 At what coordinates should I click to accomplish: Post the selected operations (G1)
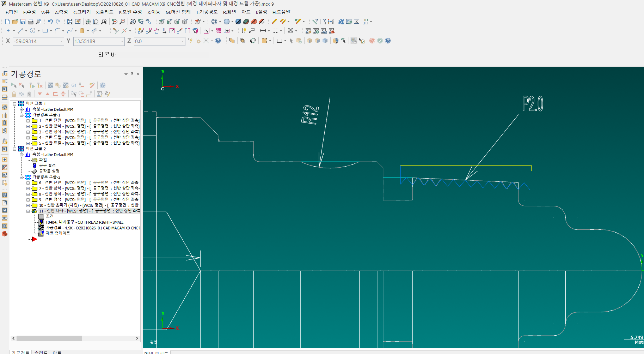coord(74,85)
